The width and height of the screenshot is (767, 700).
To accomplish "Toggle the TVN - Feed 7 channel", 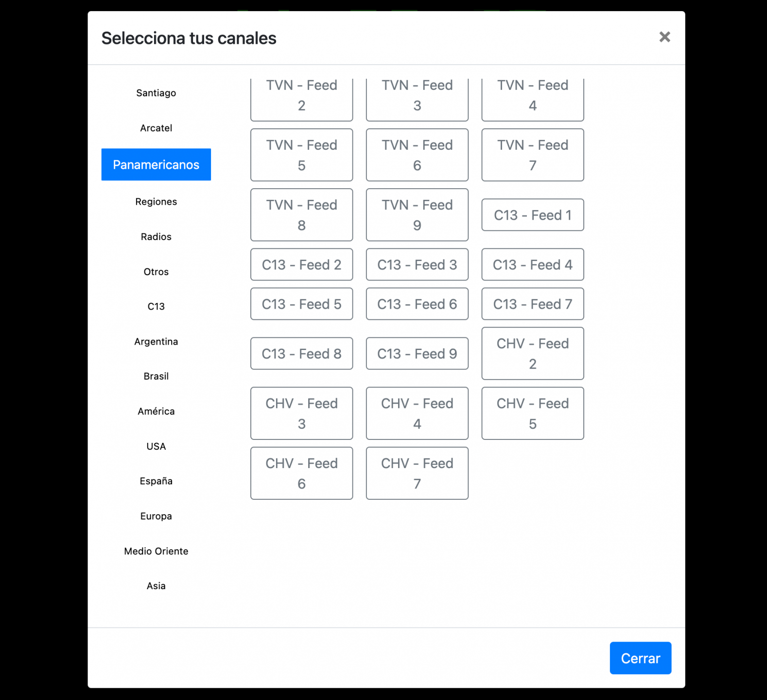I will 533,155.
